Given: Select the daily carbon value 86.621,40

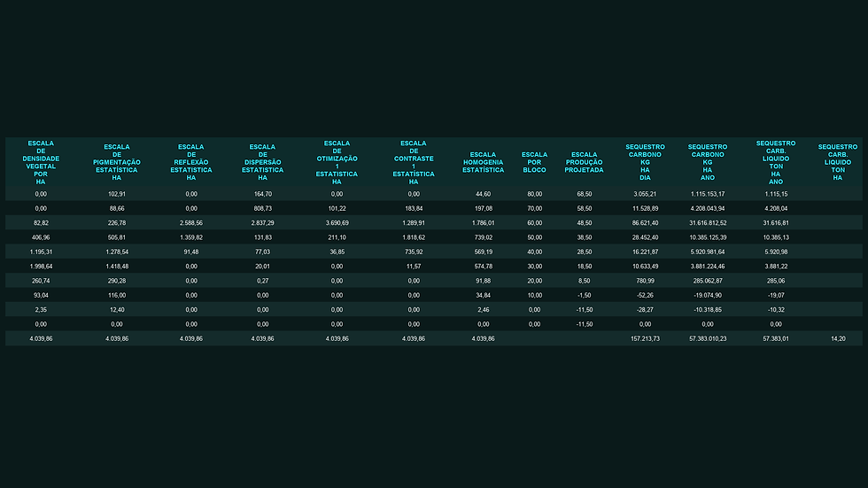Looking at the screenshot, I should click(x=645, y=223).
